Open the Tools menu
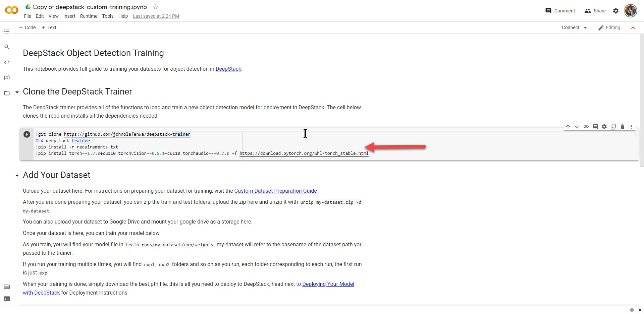The image size is (644, 314). click(x=108, y=16)
